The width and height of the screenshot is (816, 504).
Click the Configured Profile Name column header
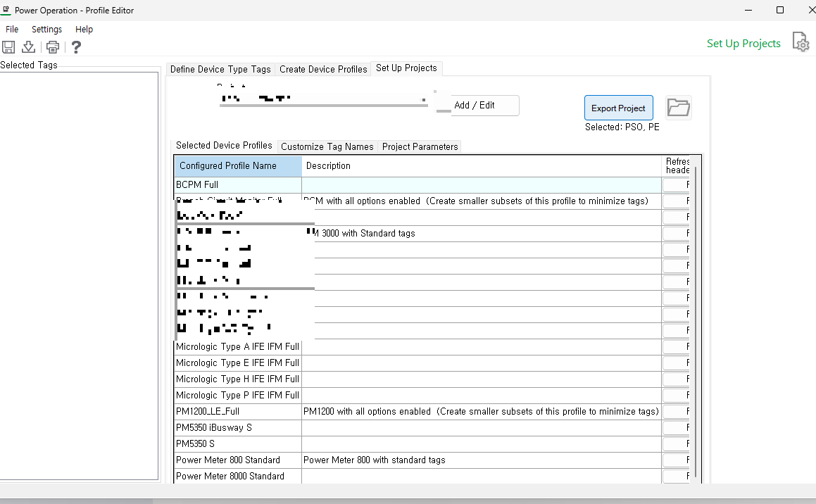(238, 166)
